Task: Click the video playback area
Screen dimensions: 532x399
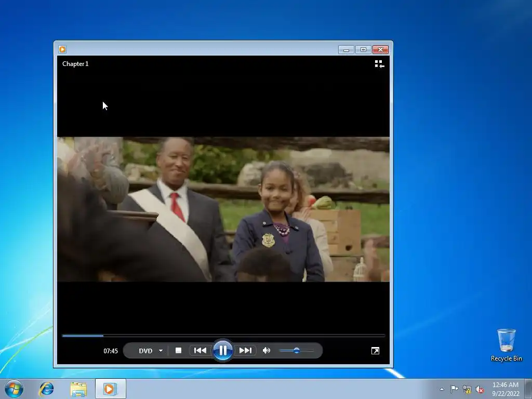Action: tap(223, 209)
